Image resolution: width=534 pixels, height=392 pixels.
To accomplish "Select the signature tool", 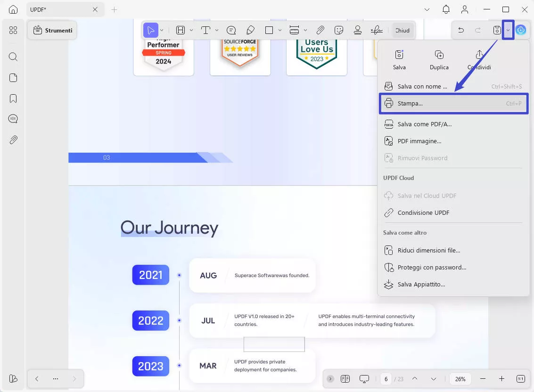I will (377, 30).
